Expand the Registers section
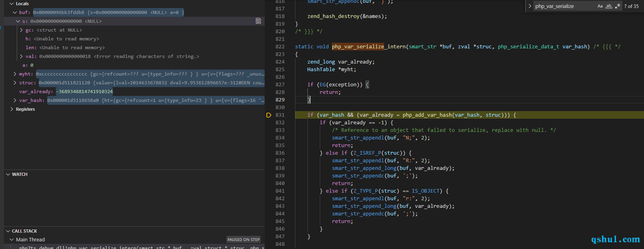 pyautogui.click(x=12, y=109)
